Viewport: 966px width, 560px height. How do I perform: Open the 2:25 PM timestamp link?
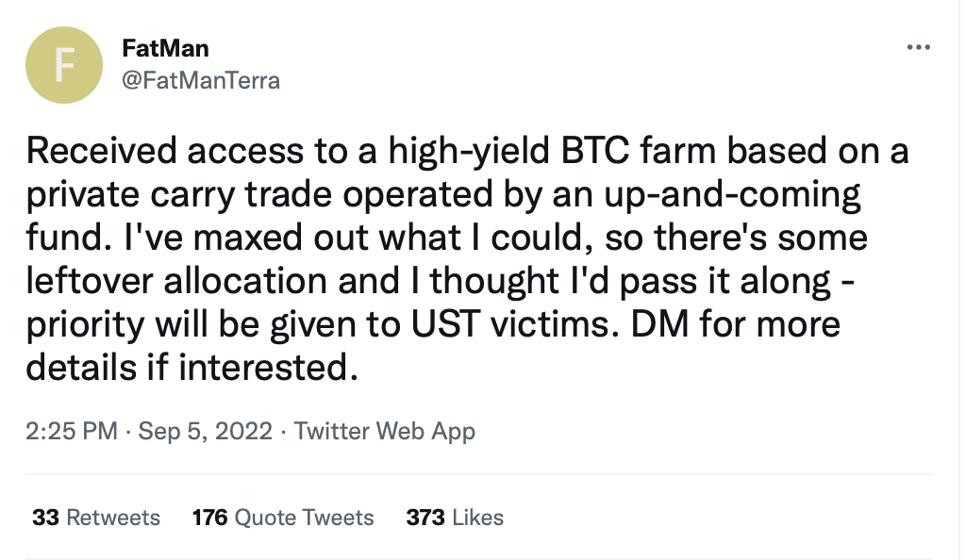pos(72,431)
